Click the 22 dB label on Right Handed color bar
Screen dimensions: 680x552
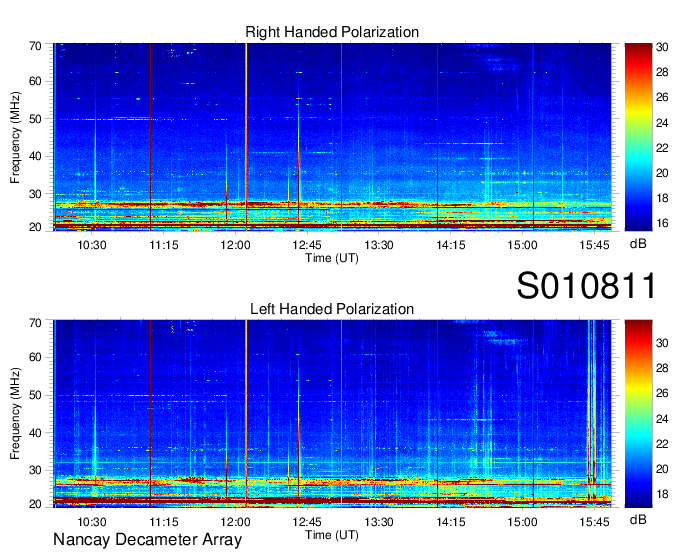(662, 148)
